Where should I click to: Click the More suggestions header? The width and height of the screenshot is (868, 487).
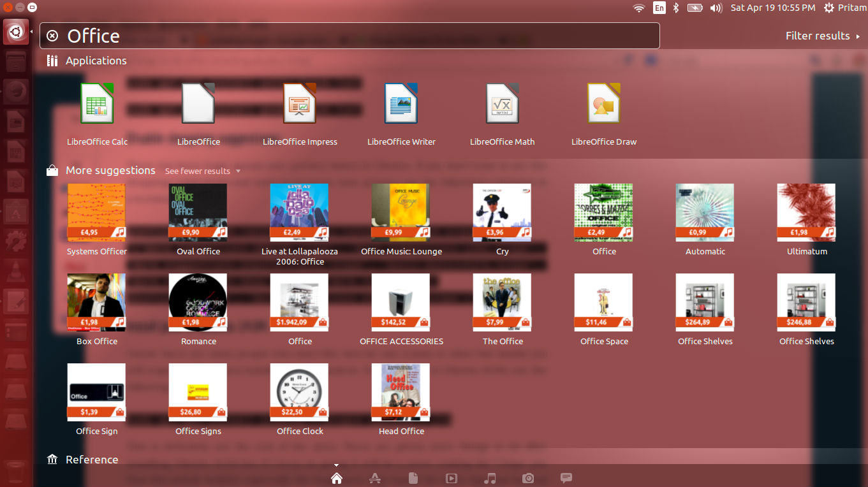click(101, 171)
